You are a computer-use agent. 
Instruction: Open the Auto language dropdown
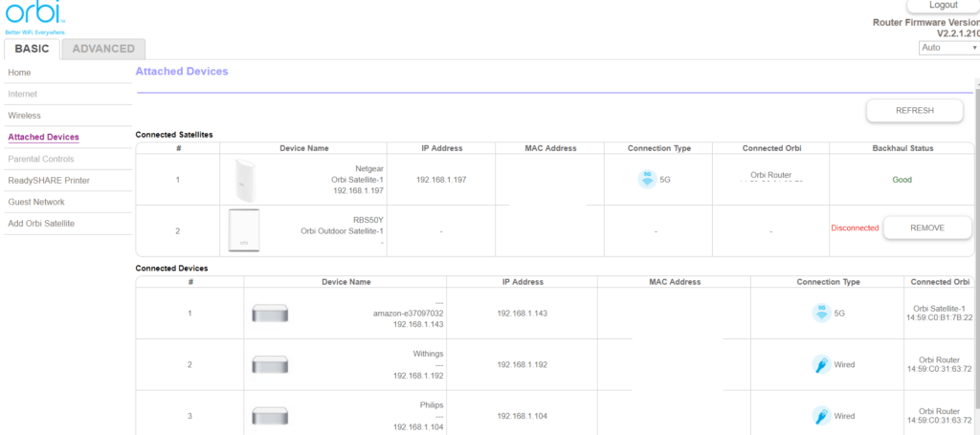coord(947,47)
